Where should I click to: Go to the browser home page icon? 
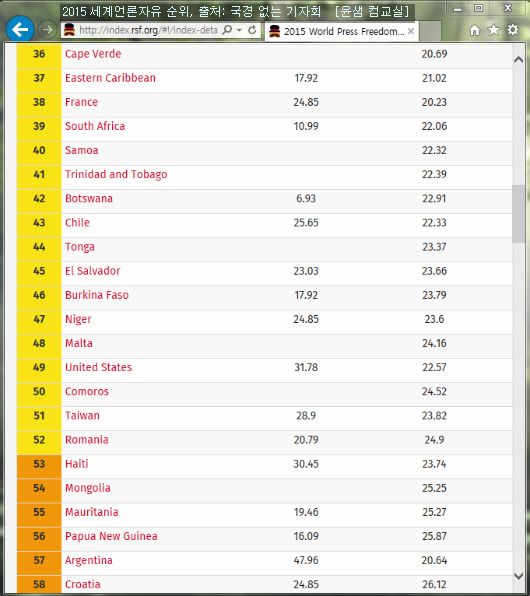click(x=474, y=30)
